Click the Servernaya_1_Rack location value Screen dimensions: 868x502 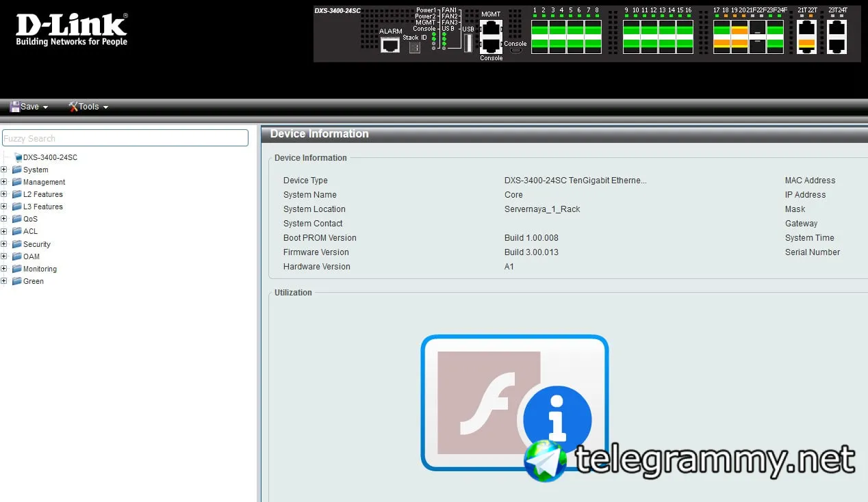(542, 209)
